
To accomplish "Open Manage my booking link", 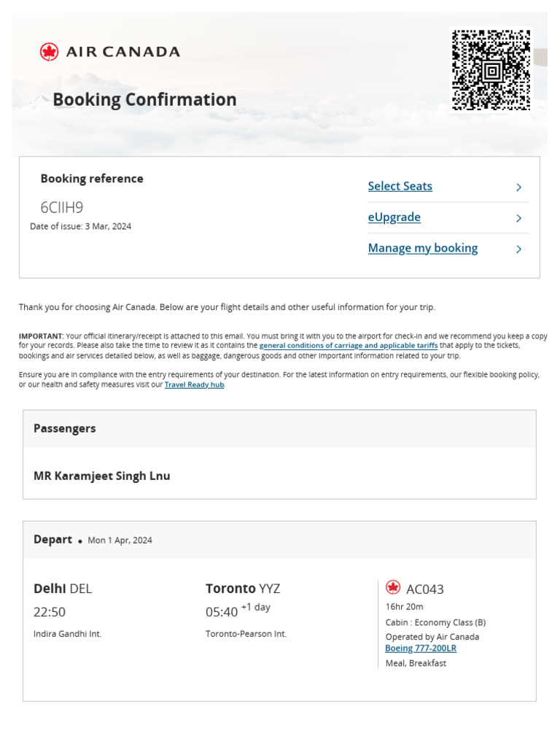I will [x=422, y=248].
